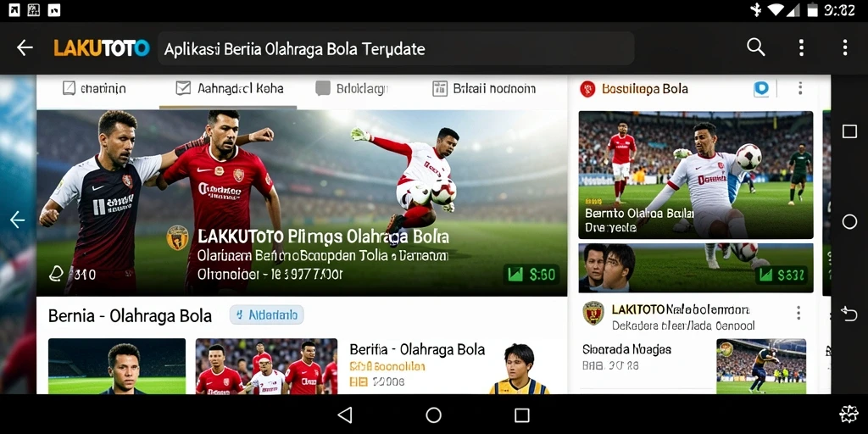This screenshot has width=868, height=434.
Task: Open the rightmost three-dot menu in top bar
Action: click(x=845, y=47)
